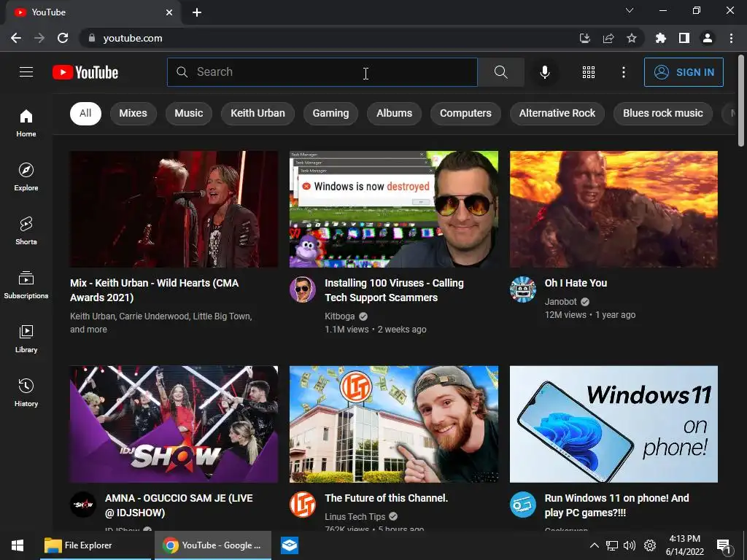Go back in Chrome
Screen dimensions: 747x560
[16, 38]
